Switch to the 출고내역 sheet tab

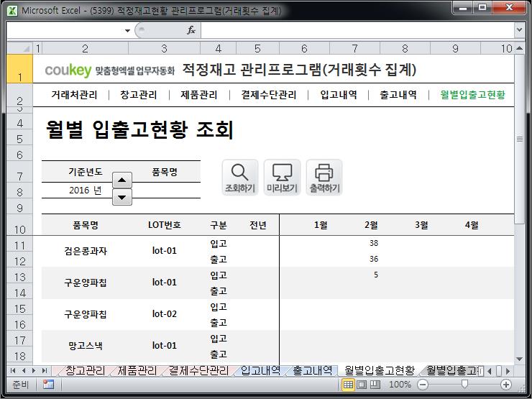pos(313,370)
